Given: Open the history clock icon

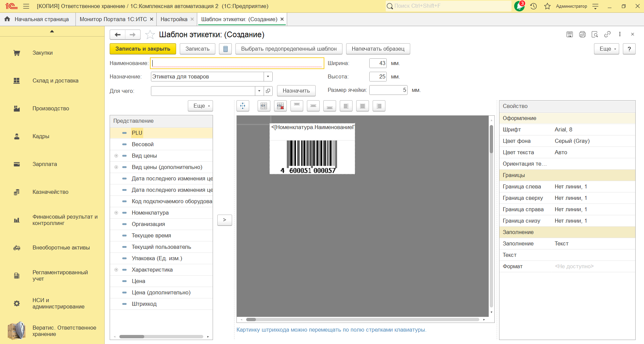Looking at the screenshot, I should pos(533,6).
